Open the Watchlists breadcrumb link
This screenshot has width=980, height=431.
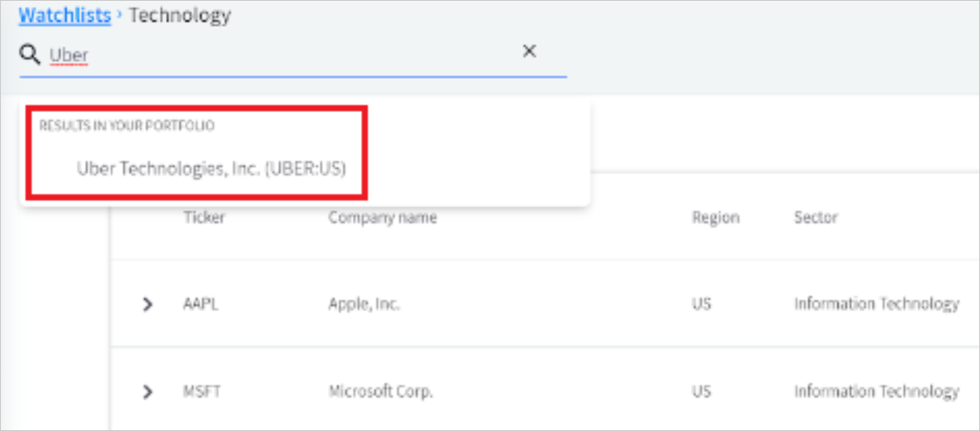65,15
